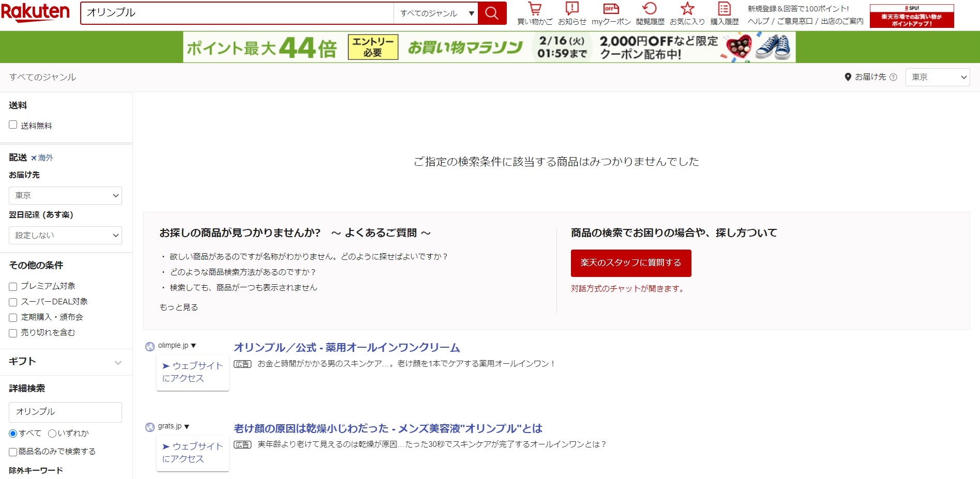Open the 出店のご案内 link in header

(x=842, y=21)
